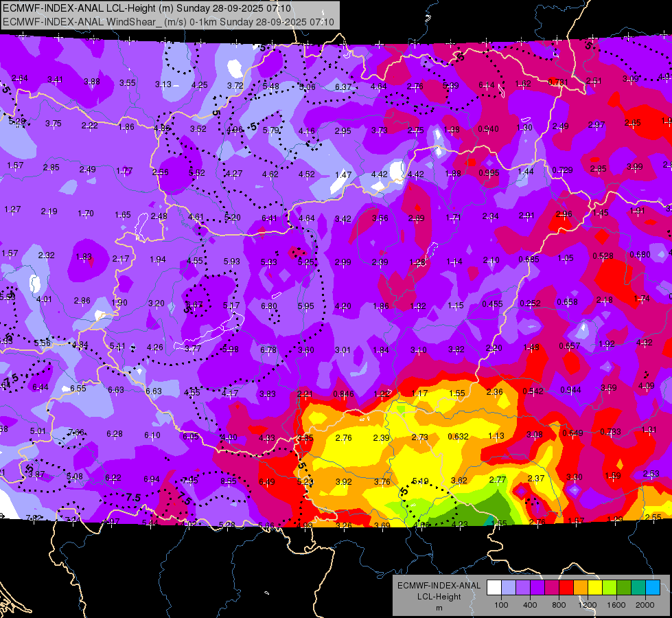Click wind shear value 0.528
This screenshot has height=618, width=672.
pyautogui.click(x=603, y=256)
